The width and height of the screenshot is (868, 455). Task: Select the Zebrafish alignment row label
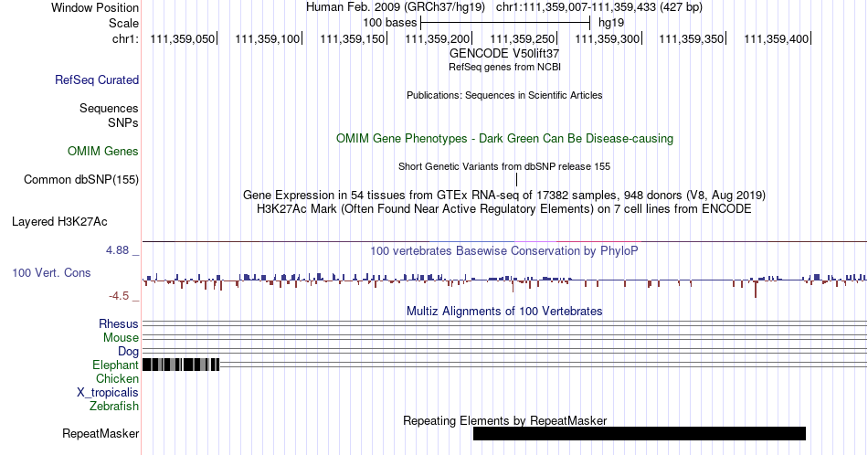pos(114,406)
